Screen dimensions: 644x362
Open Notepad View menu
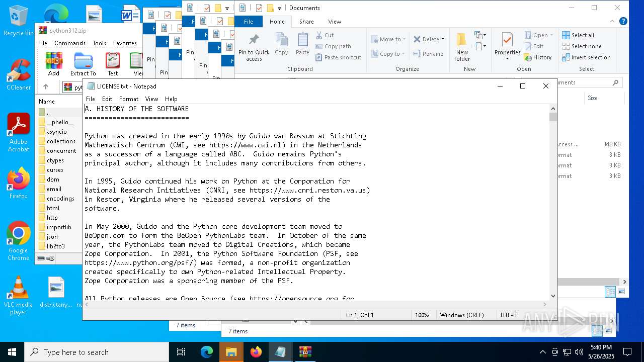pos(151,99)
